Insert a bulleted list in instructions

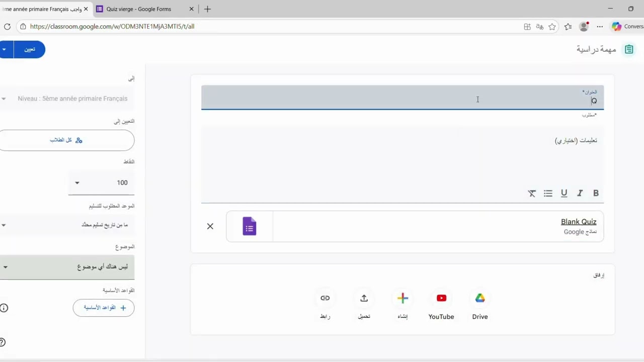pyautogui.click(x=548, y=193)
